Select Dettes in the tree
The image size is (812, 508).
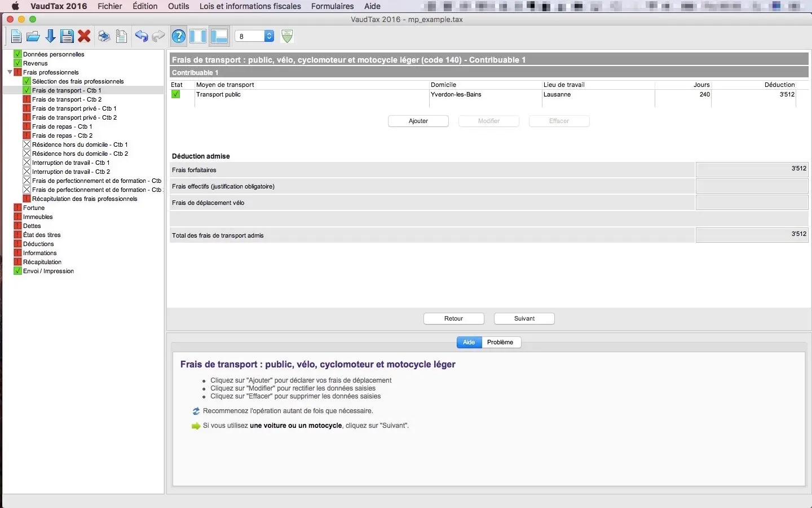click(x=32, y=226)
